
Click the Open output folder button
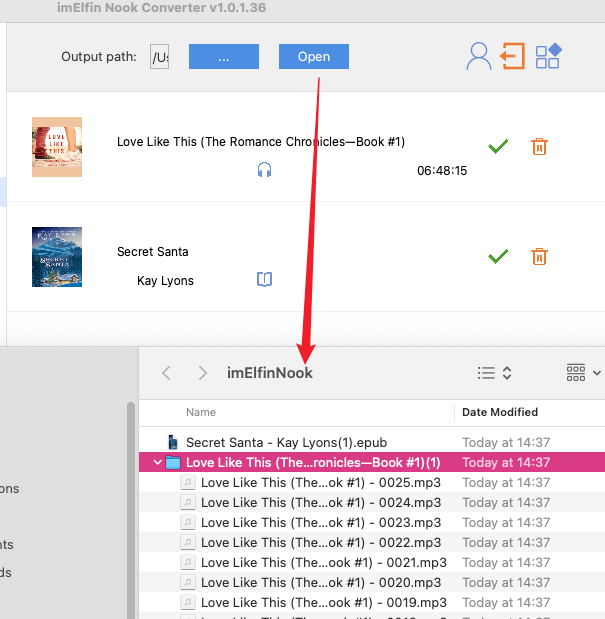pyautogui.click(x=314, y=56)
